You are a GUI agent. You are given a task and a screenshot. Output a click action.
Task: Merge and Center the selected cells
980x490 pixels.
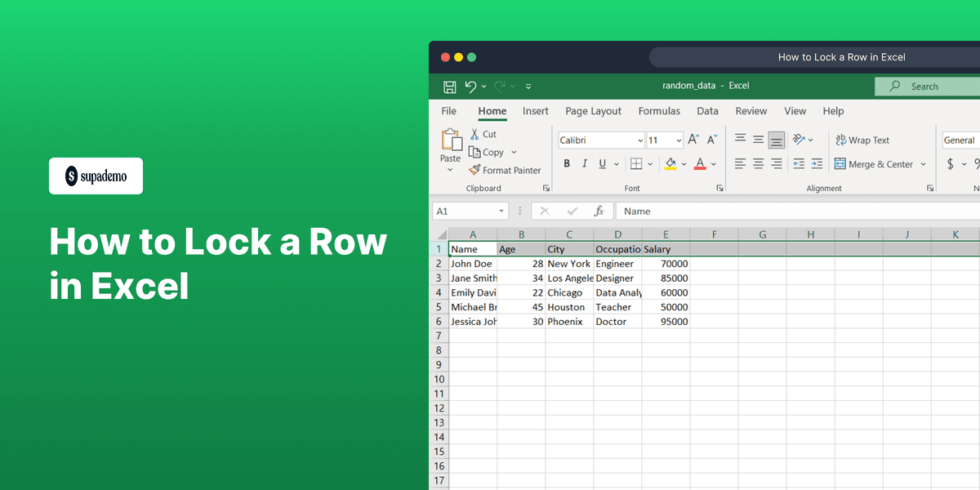click(x=874, y=163)
